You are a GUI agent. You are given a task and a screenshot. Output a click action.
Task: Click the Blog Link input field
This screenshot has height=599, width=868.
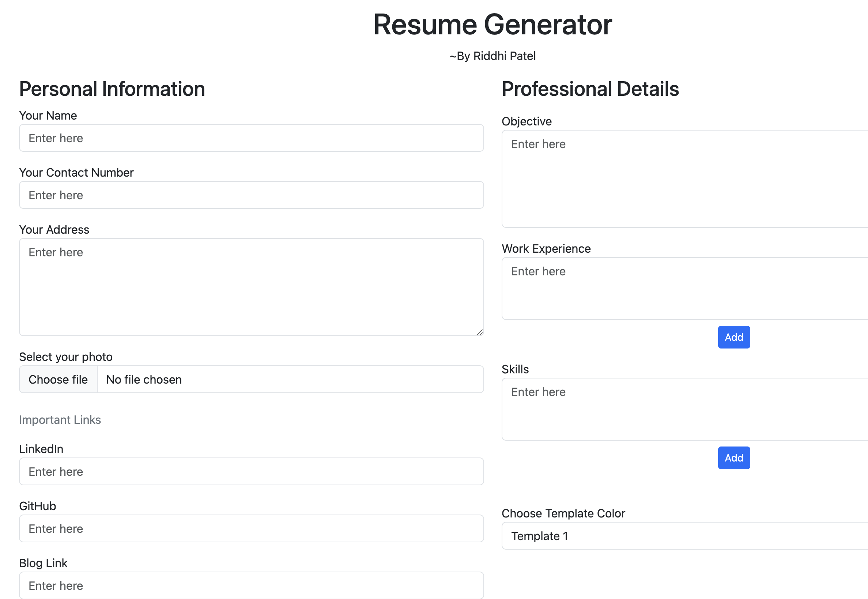point(251,585)
